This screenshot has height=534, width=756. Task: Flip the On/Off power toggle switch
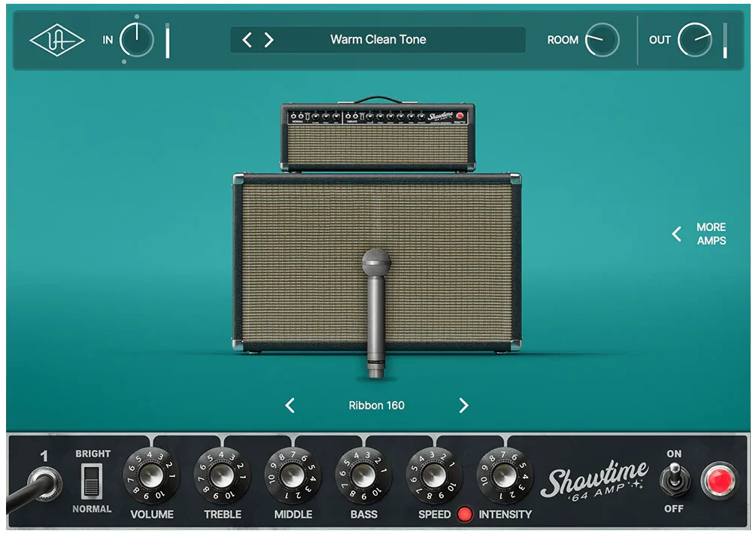coord(675,479)
